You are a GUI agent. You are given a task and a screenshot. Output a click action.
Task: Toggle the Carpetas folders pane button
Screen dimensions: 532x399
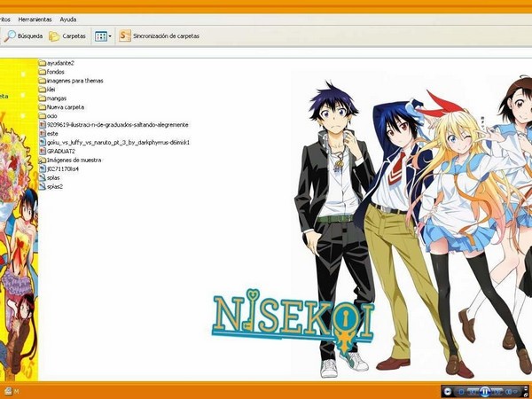tap(67, 36)
